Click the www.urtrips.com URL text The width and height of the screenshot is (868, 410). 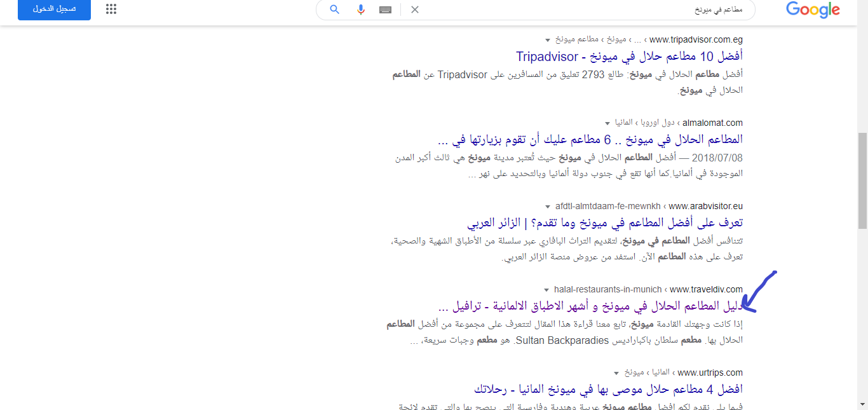(x=710, y=372)
